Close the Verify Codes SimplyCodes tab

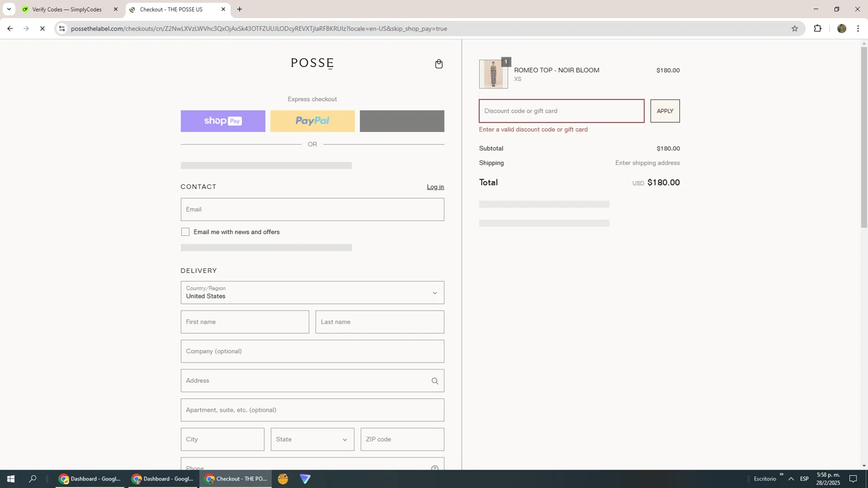pyautogui.click(x=116, y=9)
